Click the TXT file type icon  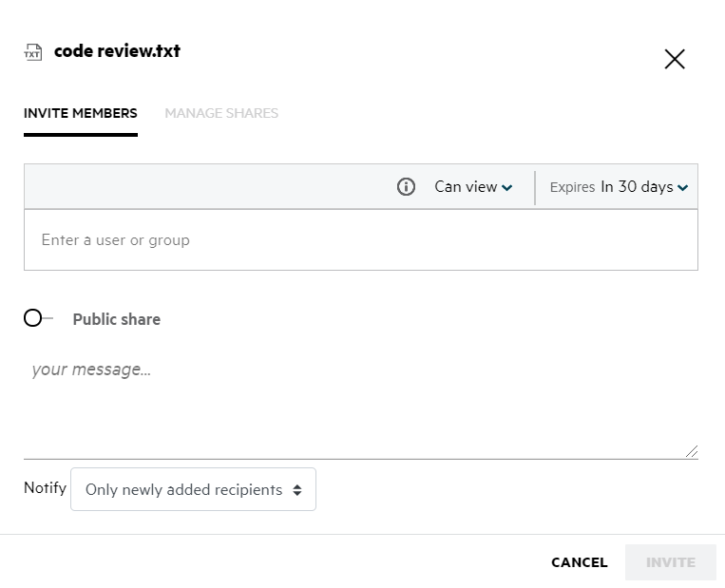(x=33, y=52)
